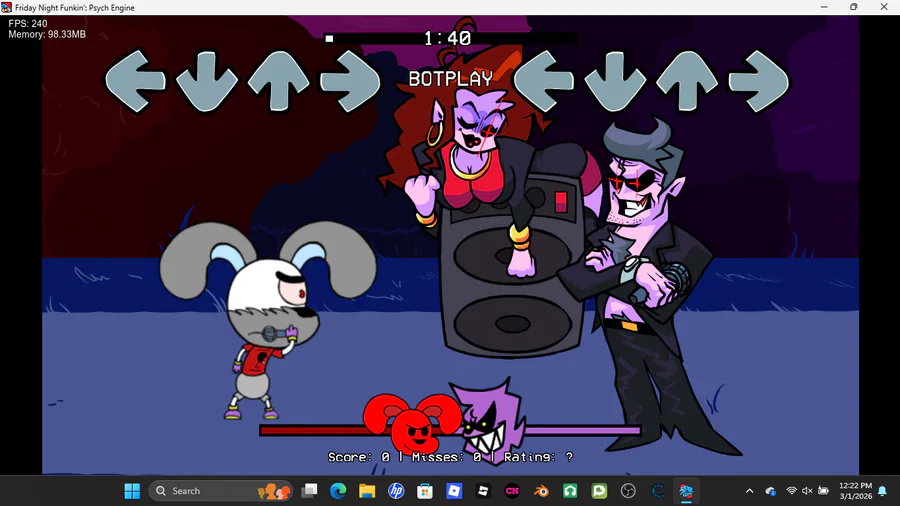The width and height of the screenshot is (900, 506).
Task: Open the green headphones app on taskbar
Action: point(570,491)
